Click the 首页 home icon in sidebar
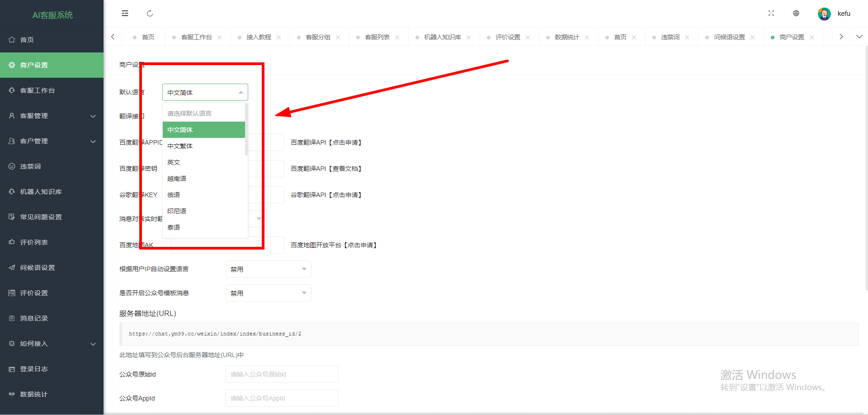This screenshot has height=415, width=868. point(12,40)
